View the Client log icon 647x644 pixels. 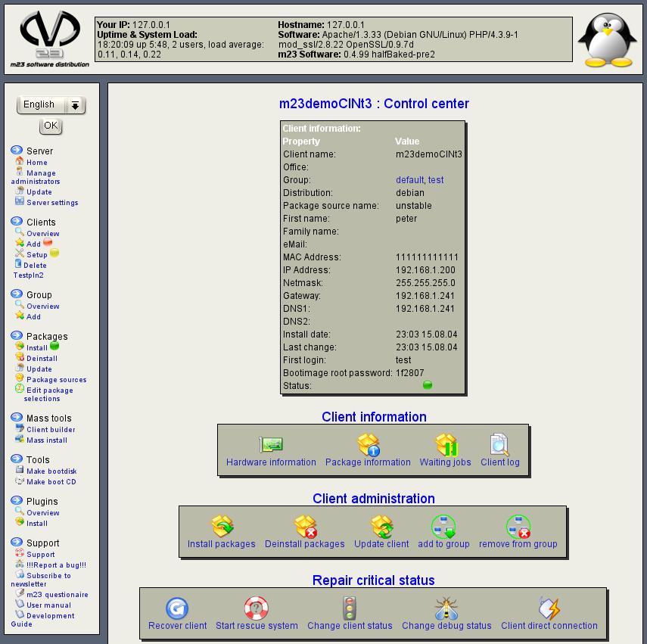[x=499, y=445]
